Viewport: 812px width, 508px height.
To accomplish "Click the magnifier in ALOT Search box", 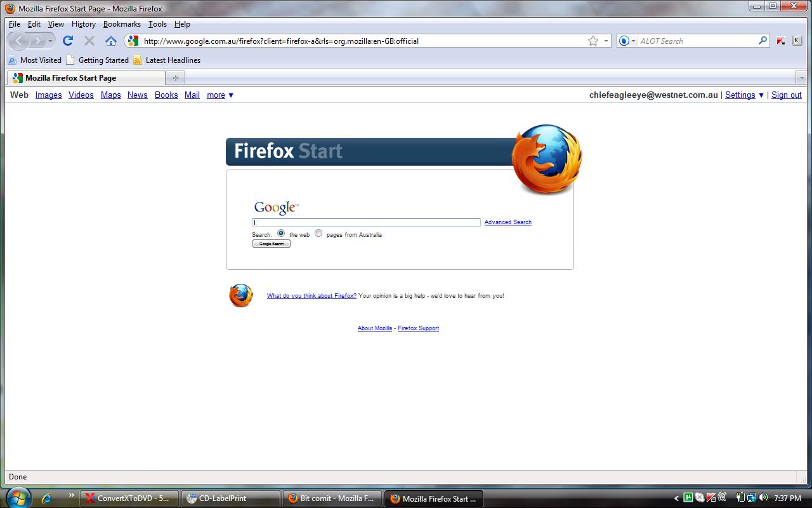I will [763, 41].
